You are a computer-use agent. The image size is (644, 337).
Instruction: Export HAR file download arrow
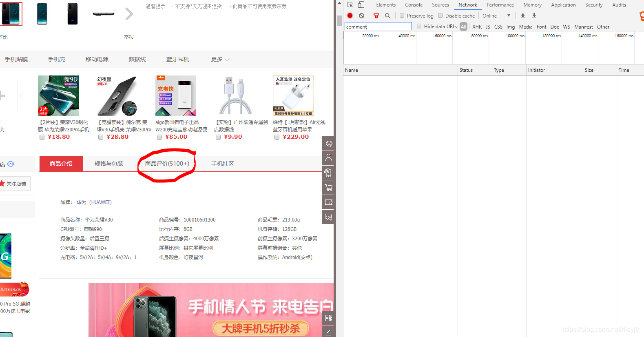tap(534, 16)
